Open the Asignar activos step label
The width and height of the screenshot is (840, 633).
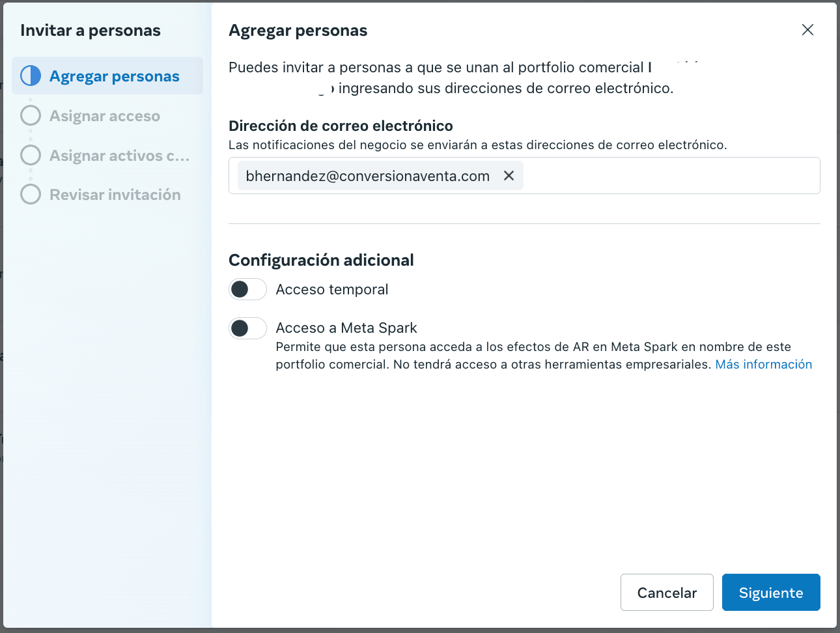tap(120, 156)
